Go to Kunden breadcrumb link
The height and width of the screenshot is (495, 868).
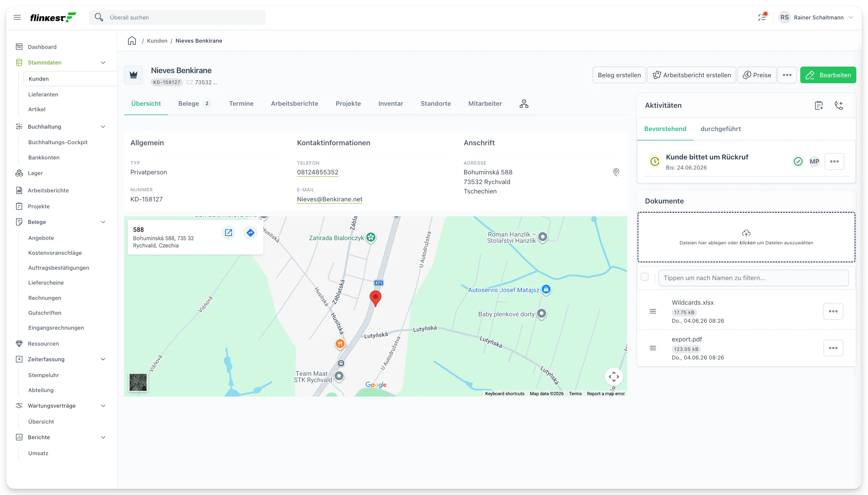click(157, 41)
